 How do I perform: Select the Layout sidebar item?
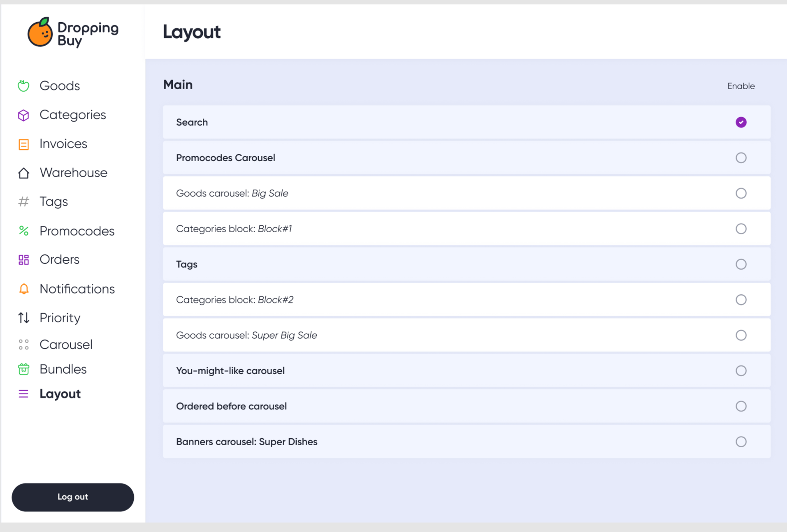pos(60,394)
